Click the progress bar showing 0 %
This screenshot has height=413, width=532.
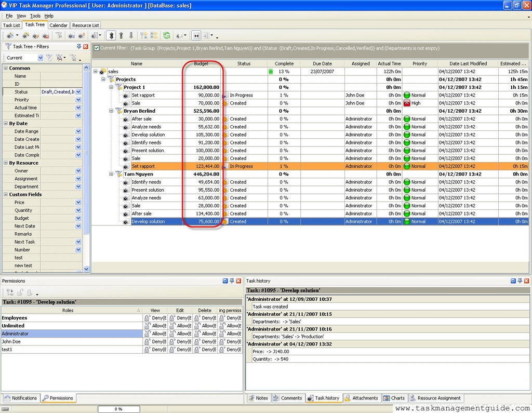pos(119,409)
